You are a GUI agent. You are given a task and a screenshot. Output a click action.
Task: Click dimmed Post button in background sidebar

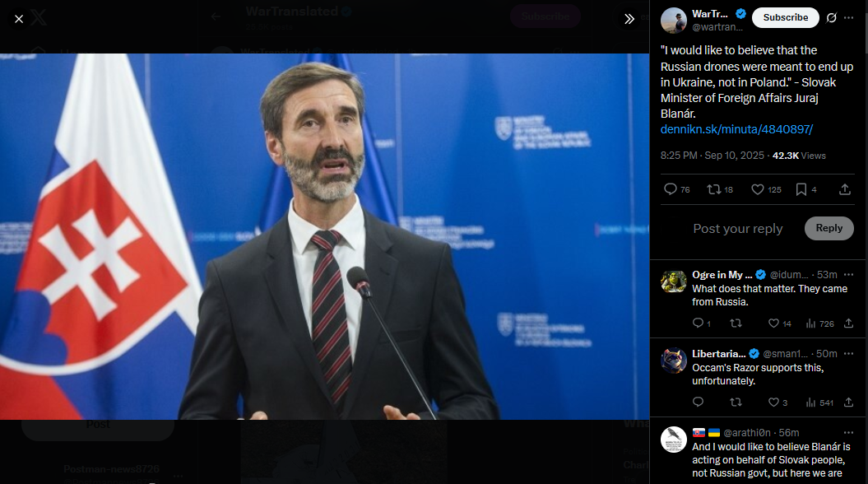(x=98, y=426)
